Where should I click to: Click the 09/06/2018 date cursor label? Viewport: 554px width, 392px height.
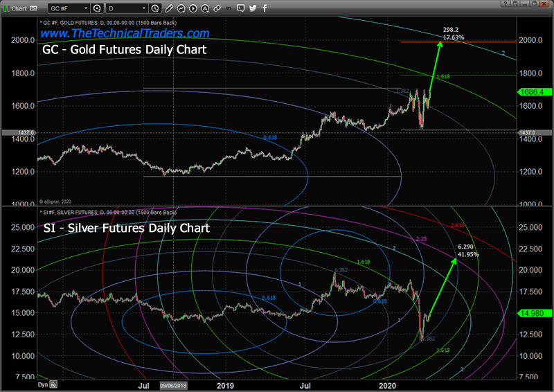(173, 386)
